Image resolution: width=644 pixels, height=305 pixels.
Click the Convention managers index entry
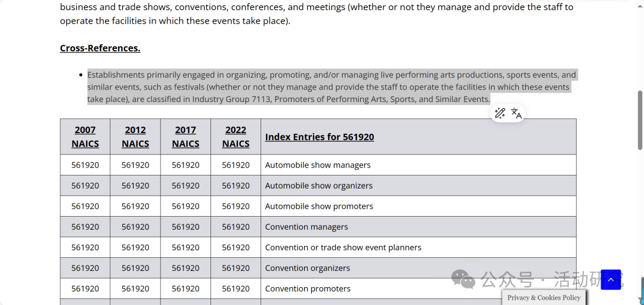306,227
